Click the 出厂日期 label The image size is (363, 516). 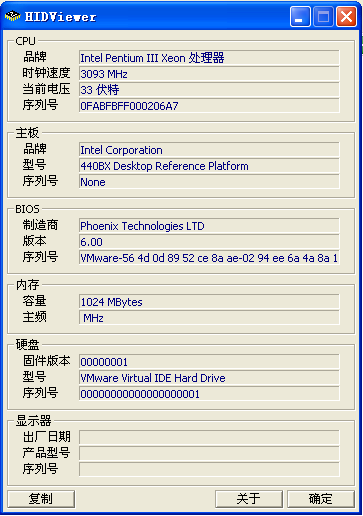(x=46, y=436)
